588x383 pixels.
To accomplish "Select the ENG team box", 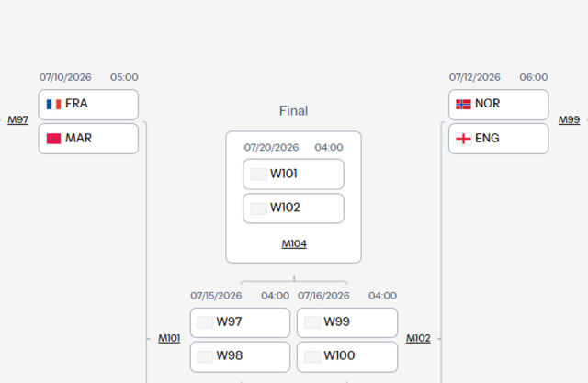I will pos(498,139).
